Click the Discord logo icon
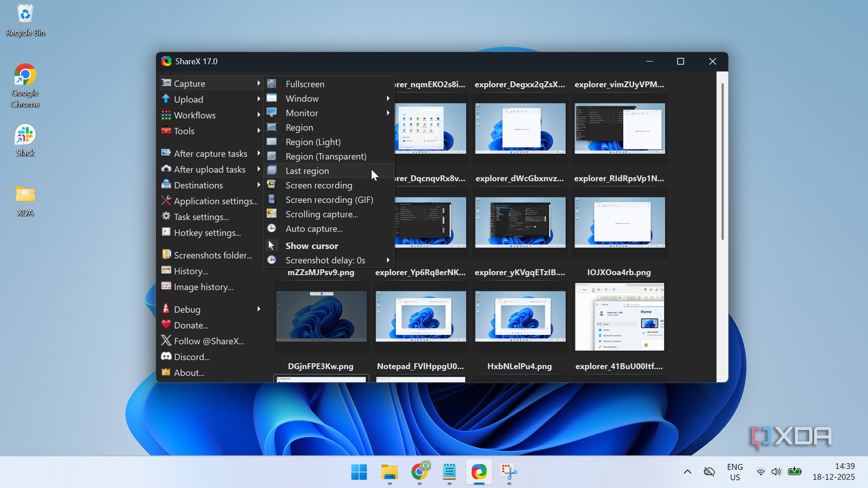 (x=166, y=357)
